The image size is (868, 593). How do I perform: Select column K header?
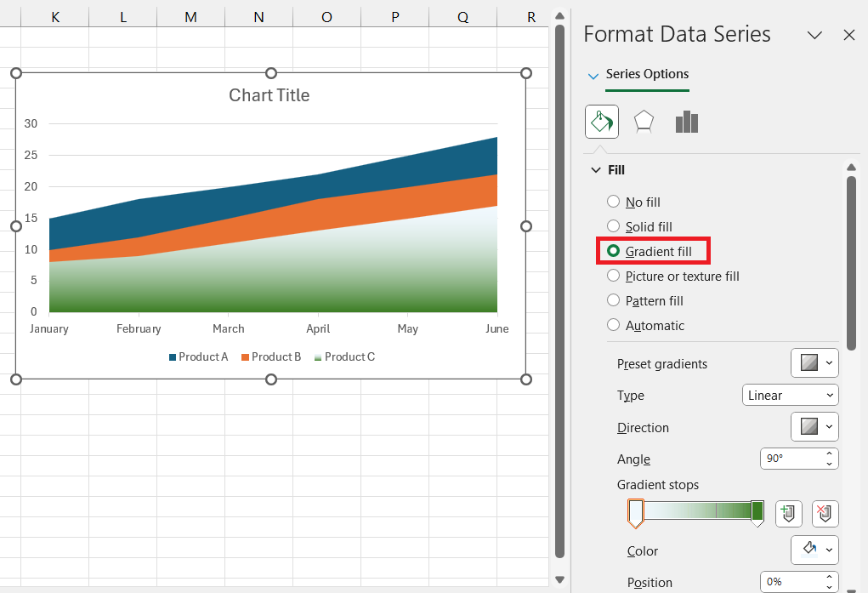55,17
